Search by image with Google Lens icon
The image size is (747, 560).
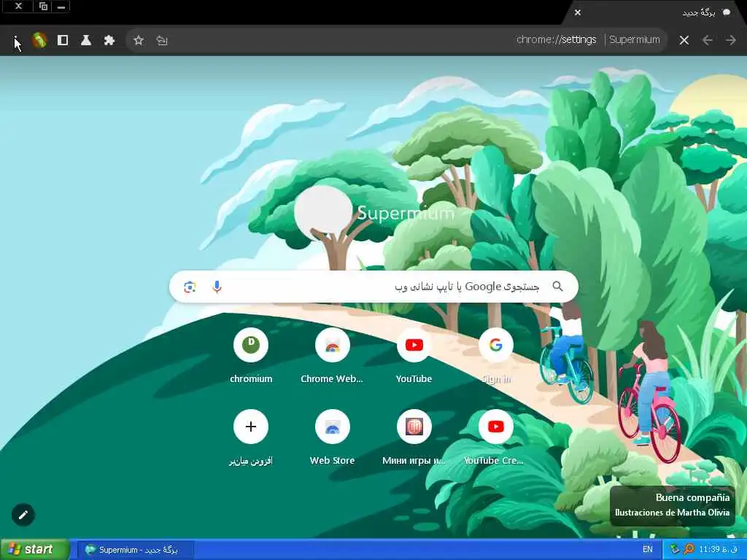pyautogui.click(x=190, y=287)
